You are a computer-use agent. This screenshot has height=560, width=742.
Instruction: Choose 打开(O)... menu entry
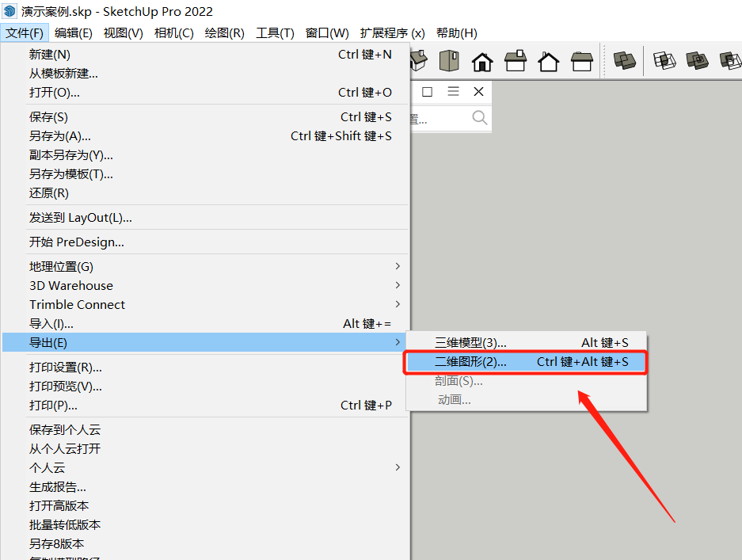(205, 93)
